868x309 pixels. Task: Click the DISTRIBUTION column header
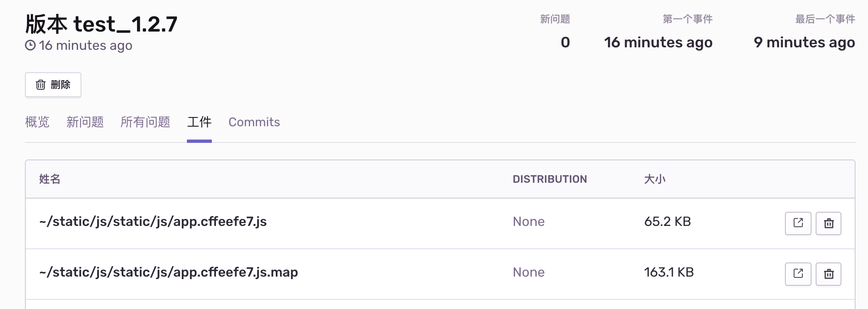click(x=549, y=179)
